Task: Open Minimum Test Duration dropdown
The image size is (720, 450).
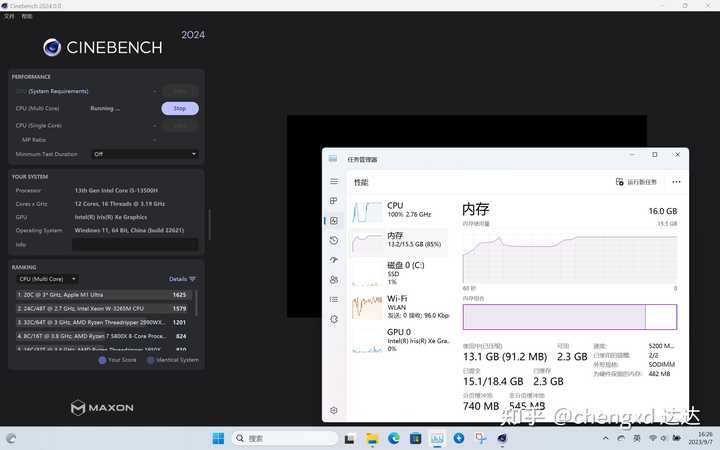Action: (145, 154)
